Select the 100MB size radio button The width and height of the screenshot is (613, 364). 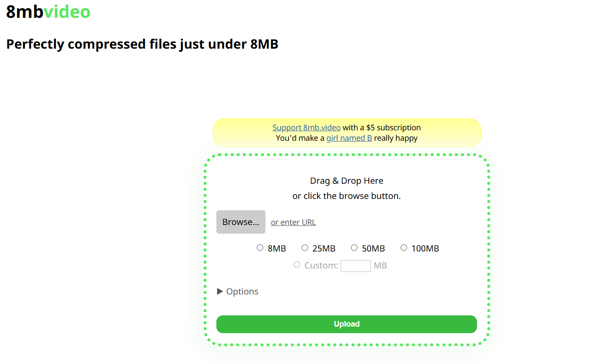pos(404,248)
